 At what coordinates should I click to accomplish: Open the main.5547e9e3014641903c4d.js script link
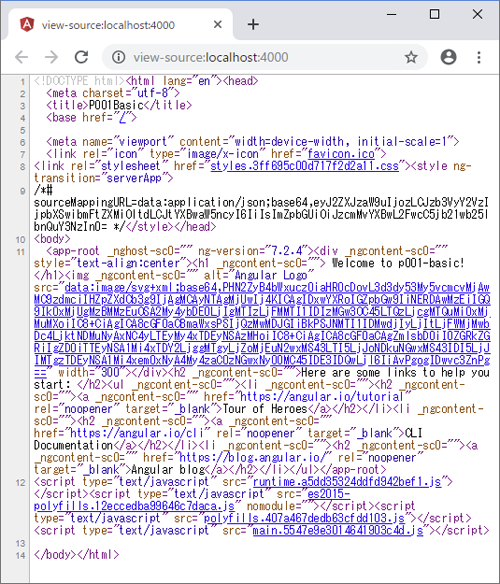pos(338,530)
